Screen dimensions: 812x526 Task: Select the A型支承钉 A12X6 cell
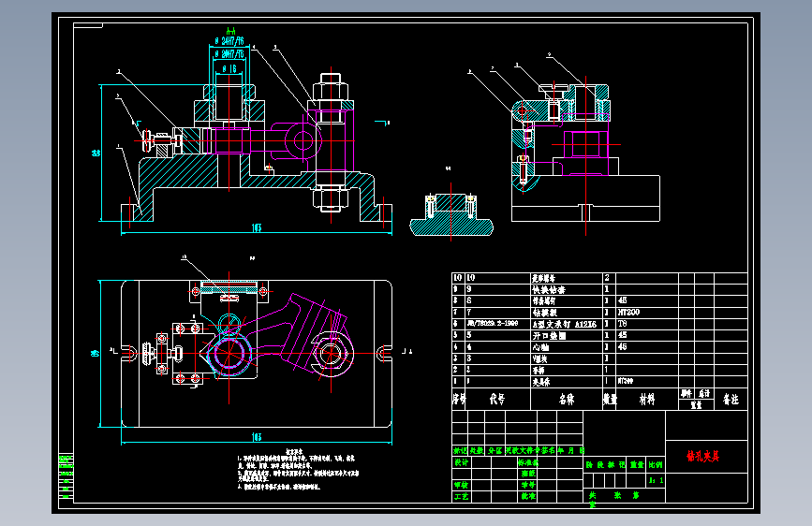coord(565,324)
